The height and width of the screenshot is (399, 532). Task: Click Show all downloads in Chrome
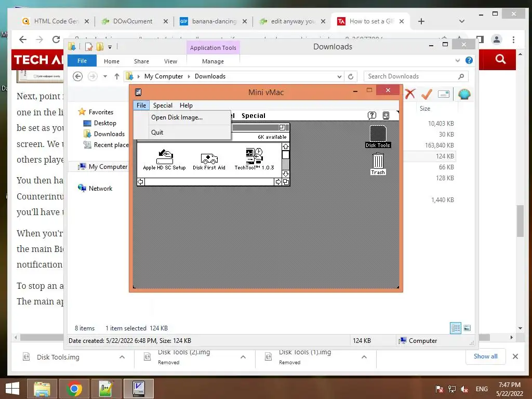(486, 356)
